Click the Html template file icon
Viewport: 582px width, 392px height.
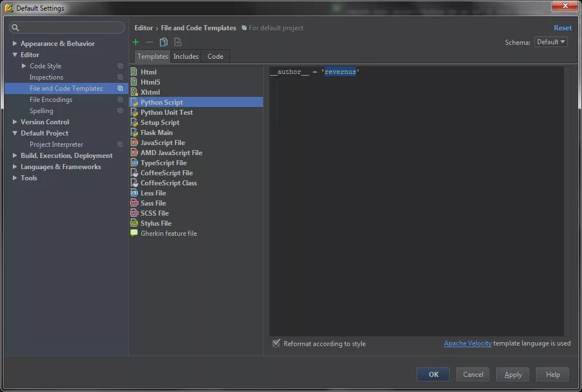[x=134, y=72]
